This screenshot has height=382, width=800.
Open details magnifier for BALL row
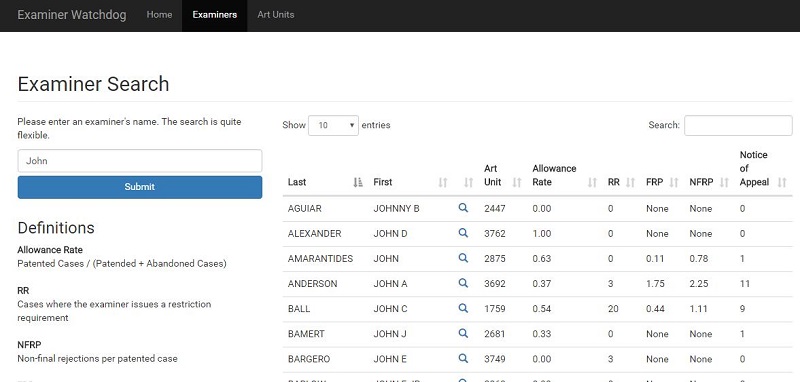(x=463, y=308)
